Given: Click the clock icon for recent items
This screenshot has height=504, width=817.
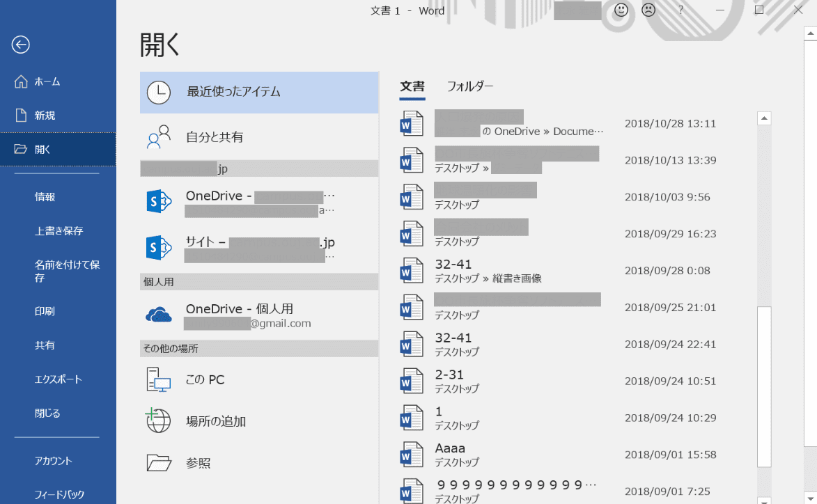Looking at the screenshot, I should [x=158, y=92].
